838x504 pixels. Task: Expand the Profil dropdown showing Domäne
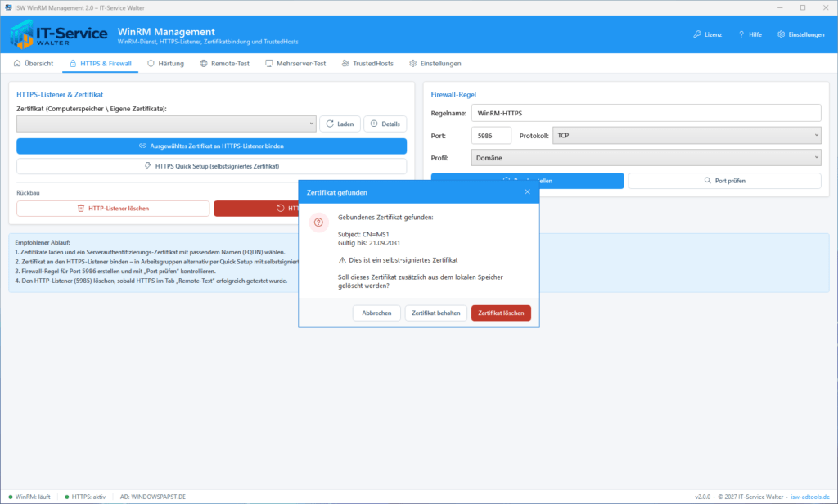coord(647,158)
